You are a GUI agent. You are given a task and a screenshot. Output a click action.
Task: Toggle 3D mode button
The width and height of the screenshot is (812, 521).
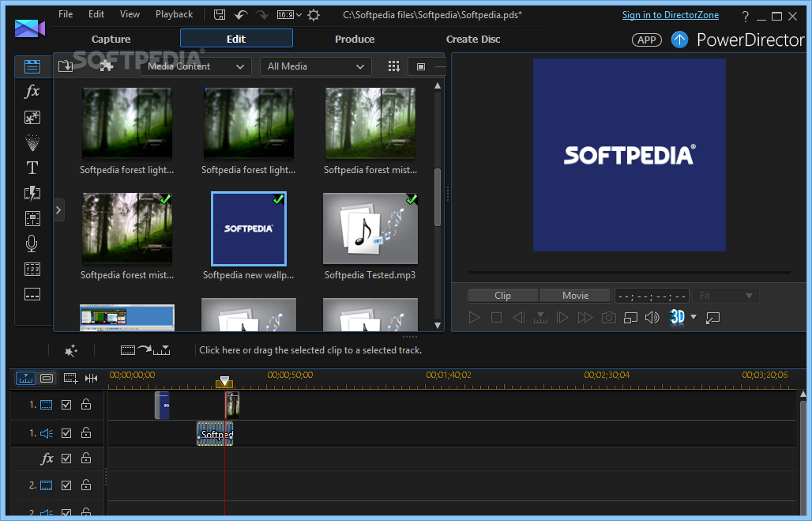point(678,316)
